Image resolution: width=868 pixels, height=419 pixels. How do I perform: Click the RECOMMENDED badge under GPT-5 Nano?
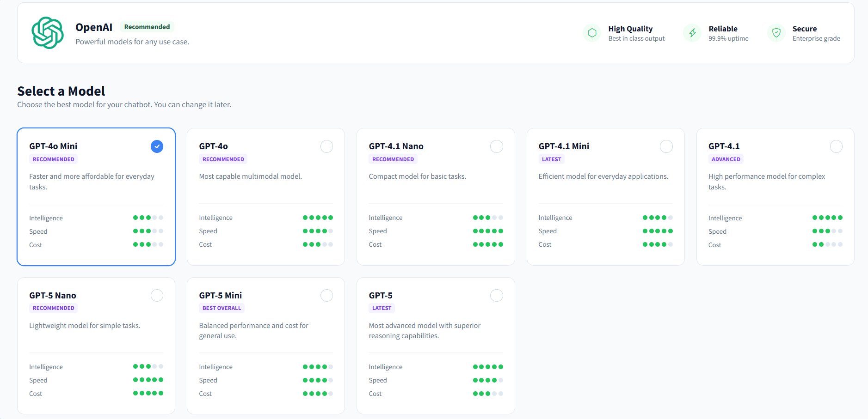[54, 308]
